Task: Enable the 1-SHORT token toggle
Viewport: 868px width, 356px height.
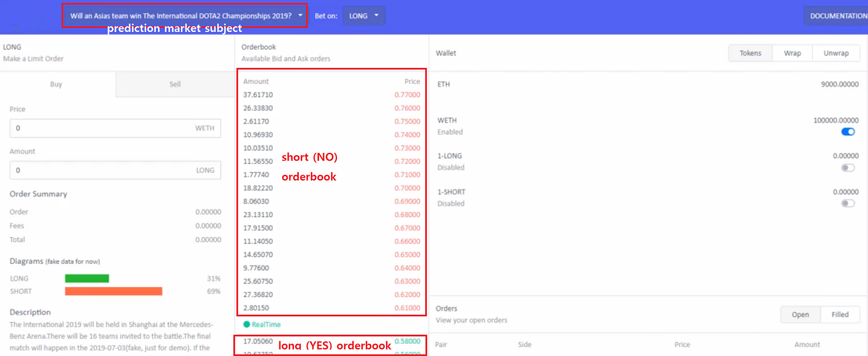Action: pyautogui.click(x=848, y=204)
